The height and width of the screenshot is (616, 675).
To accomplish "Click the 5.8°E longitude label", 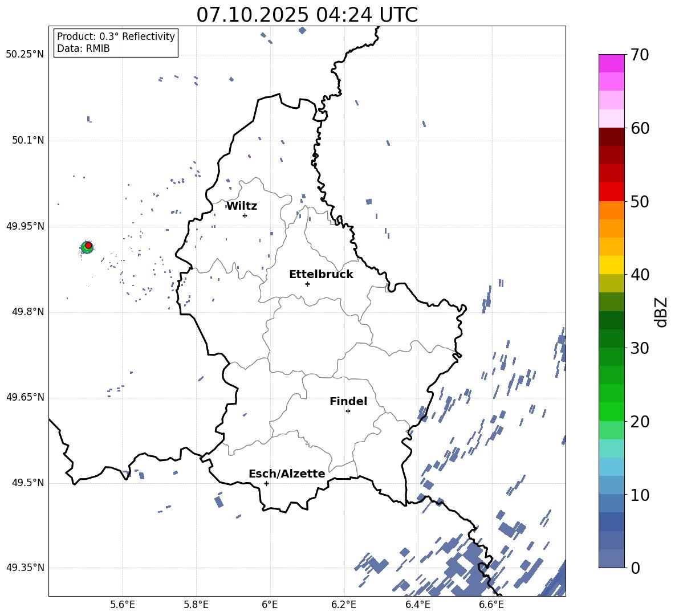I will (196, 605).
